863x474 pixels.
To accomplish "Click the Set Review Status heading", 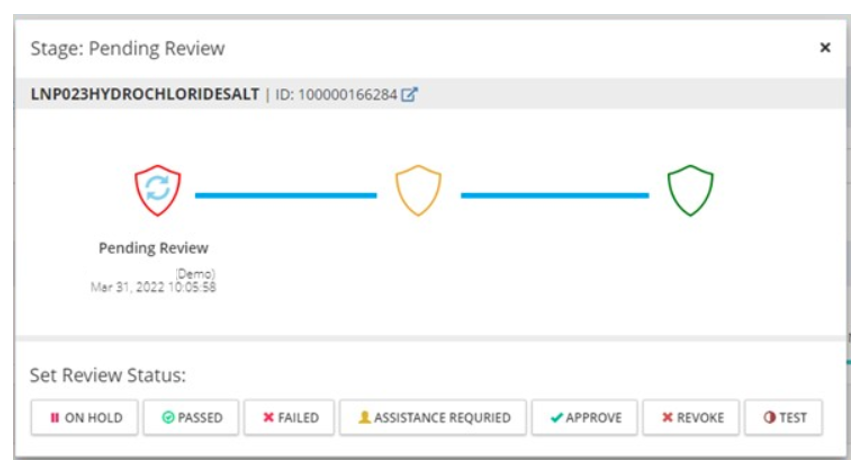I will tap(108, 376).
